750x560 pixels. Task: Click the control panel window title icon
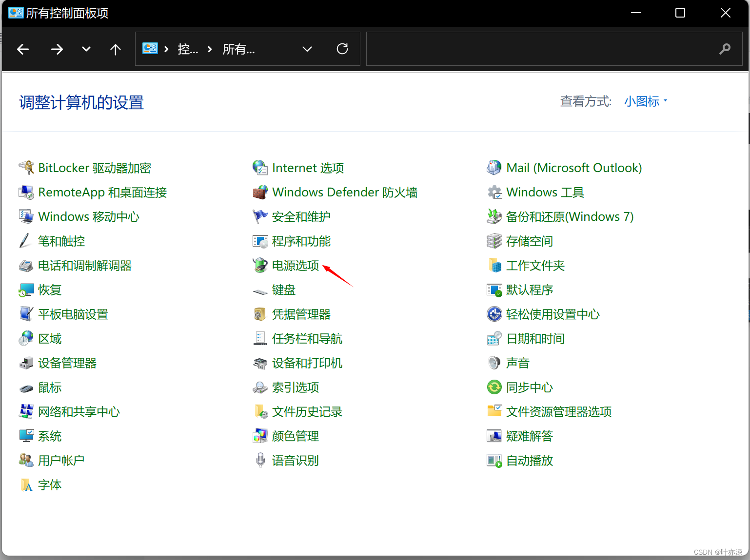[16, 13]
